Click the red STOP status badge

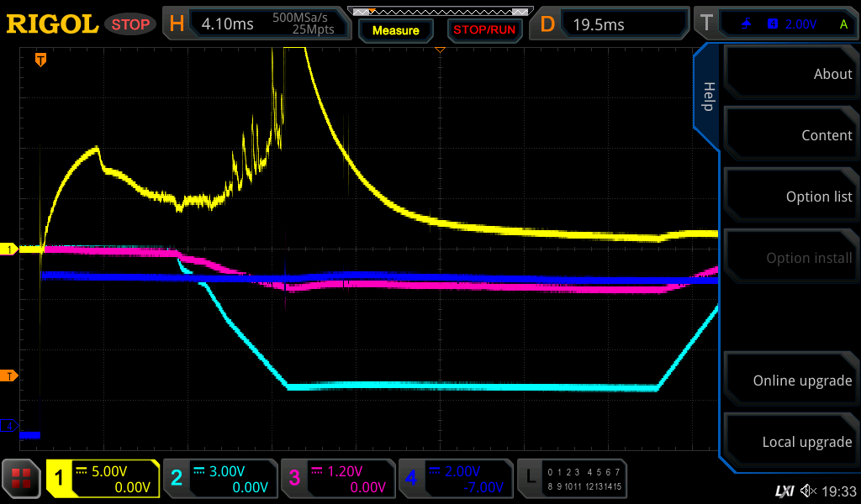[x=130, y=24]
